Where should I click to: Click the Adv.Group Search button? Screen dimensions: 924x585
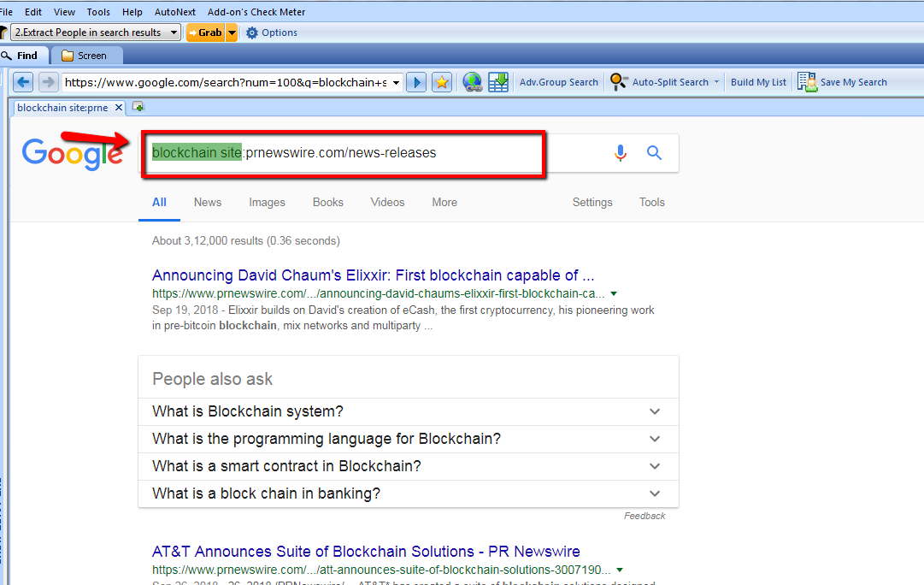559,82
